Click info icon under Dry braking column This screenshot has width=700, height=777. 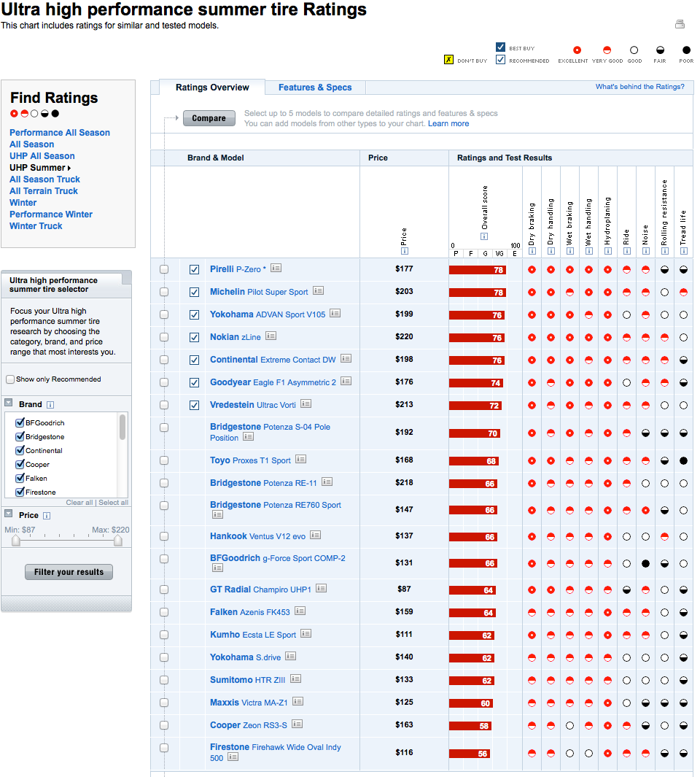[532, 251]
